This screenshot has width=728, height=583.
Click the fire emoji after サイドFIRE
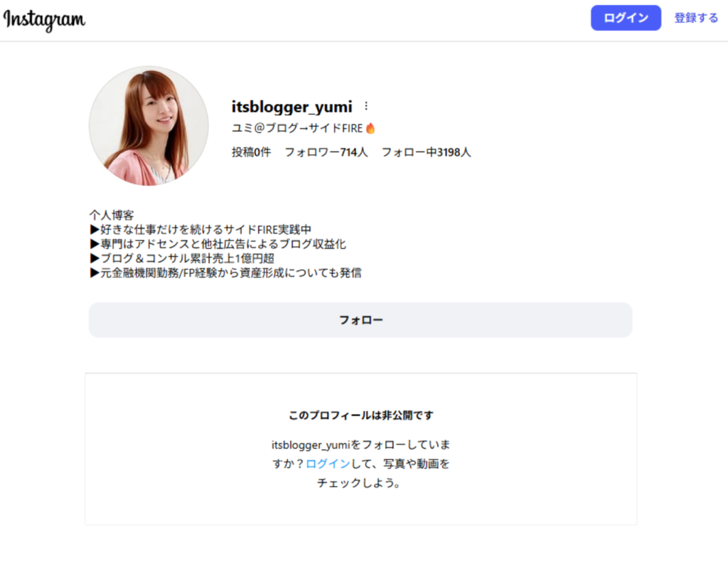(370, 129)
